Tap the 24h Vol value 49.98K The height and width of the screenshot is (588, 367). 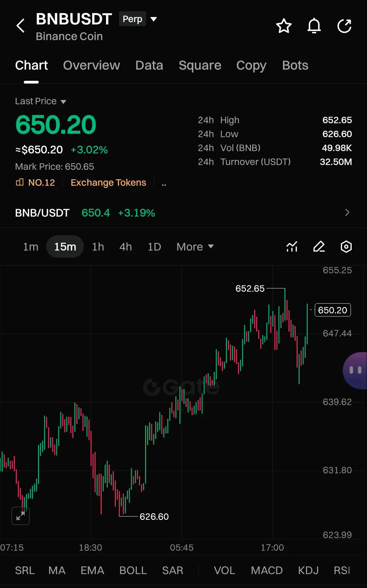point(337,148)
